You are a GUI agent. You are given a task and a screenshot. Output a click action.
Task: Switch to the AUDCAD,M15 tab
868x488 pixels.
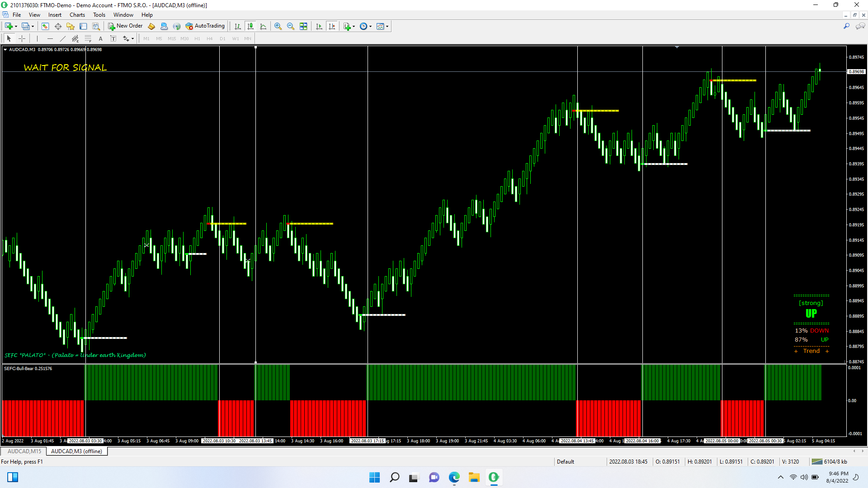pos(24,451)
